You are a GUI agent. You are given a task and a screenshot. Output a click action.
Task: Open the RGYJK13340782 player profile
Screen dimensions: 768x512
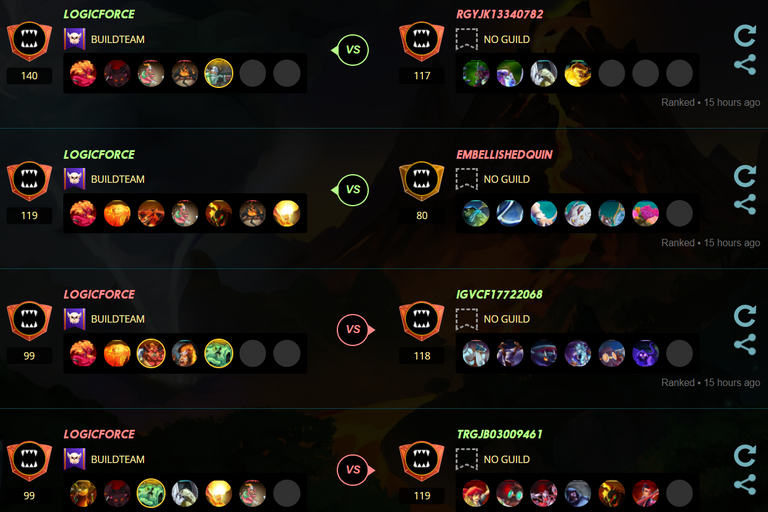[x=499, y=14]
